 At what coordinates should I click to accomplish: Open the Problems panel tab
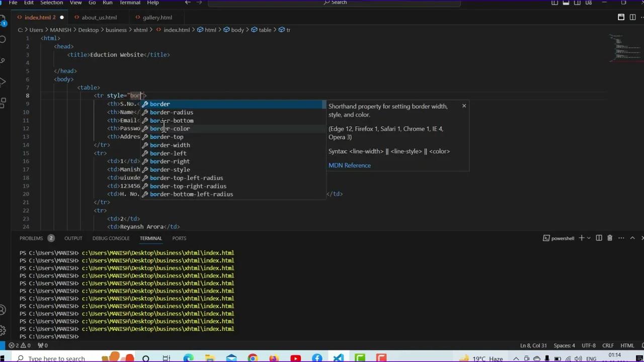tap(37, 238)
